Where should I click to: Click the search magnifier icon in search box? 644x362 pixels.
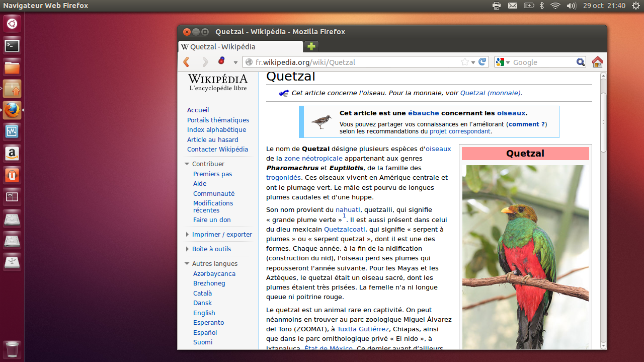coord(581,62)
